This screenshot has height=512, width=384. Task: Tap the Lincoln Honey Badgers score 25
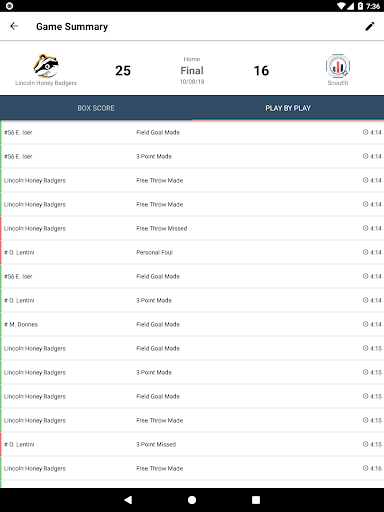click(x=123, y=71)
